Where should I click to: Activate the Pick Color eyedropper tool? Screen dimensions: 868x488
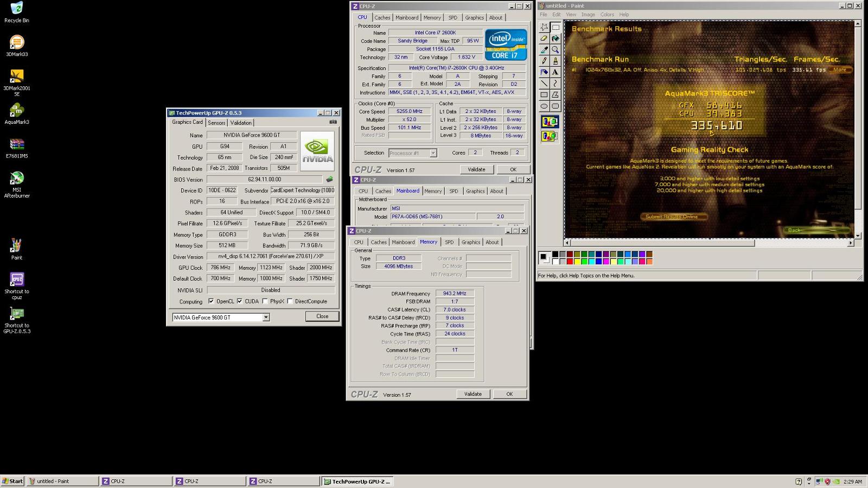(x=544, y=49)
